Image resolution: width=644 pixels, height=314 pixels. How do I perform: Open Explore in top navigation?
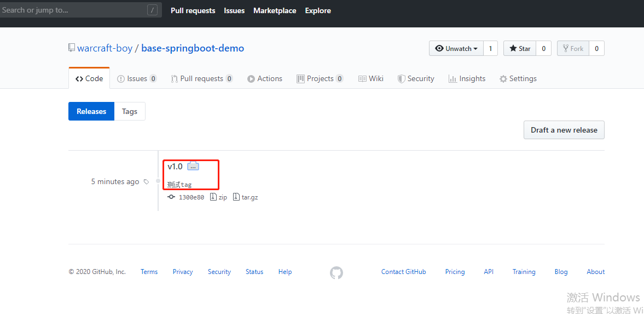(318, 11)
